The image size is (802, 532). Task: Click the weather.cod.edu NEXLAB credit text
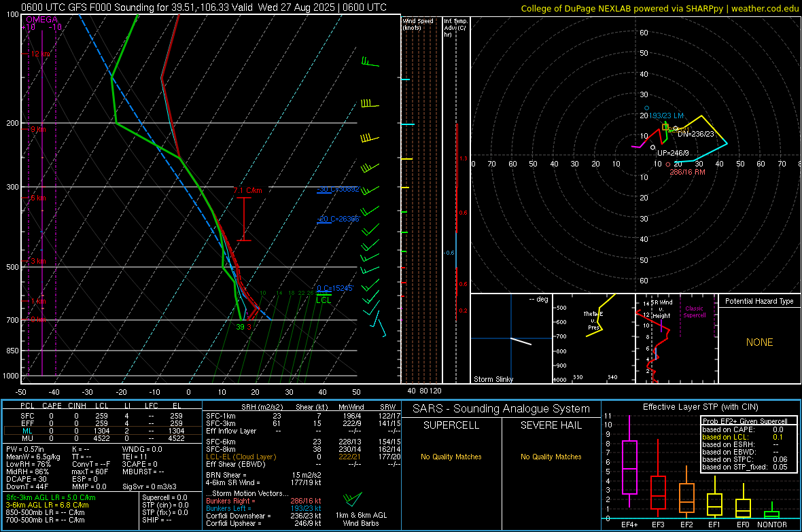(659, 8)
